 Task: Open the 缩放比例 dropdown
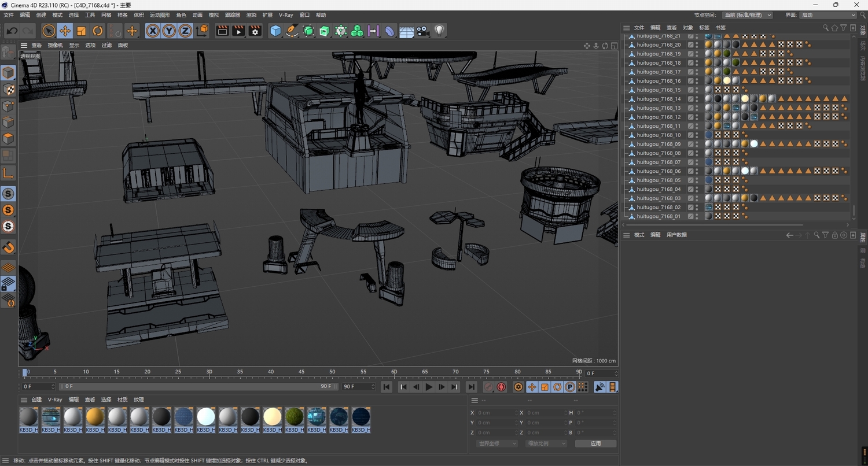pyautogui.click(x=546, y=443)
